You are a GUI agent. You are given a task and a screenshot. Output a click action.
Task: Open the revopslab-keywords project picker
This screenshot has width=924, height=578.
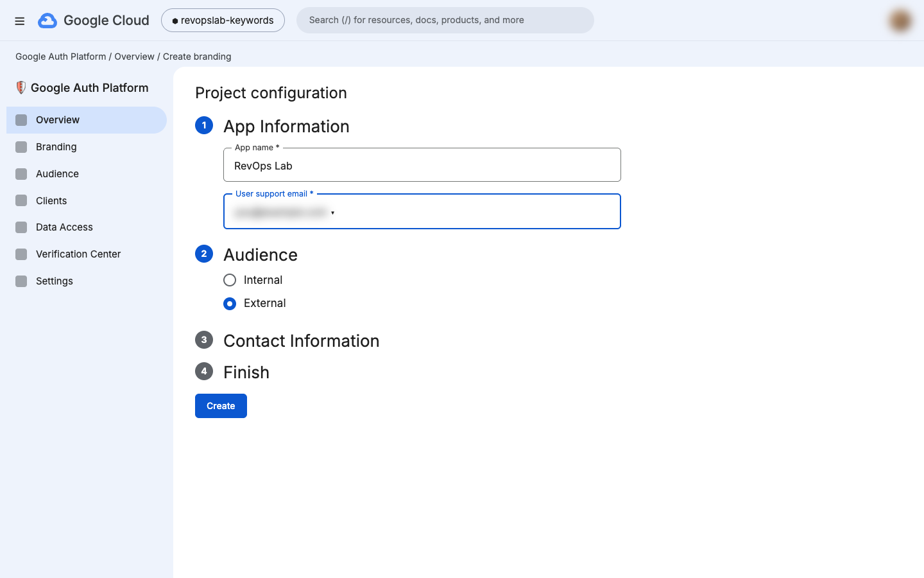tap(223, 21)
